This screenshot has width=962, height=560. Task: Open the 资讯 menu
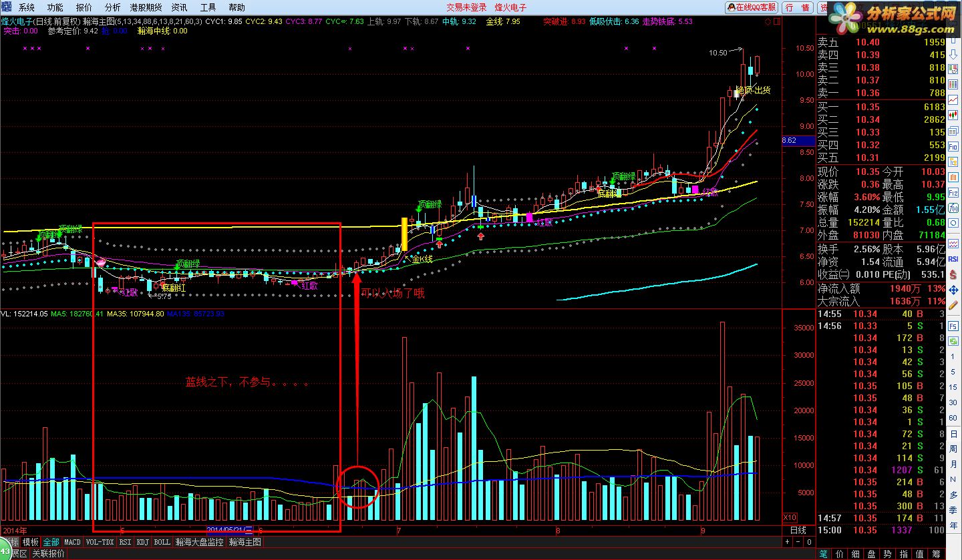tap(179, 7)
